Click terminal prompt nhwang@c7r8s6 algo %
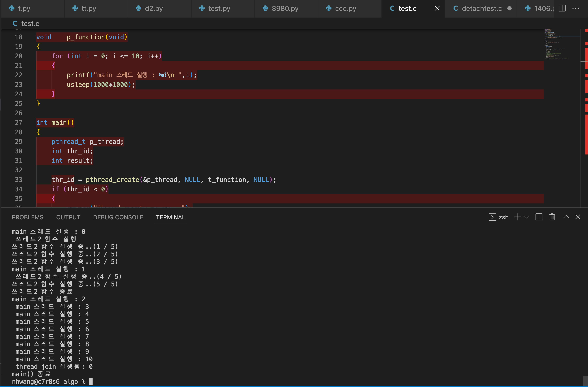 (49, 381)
